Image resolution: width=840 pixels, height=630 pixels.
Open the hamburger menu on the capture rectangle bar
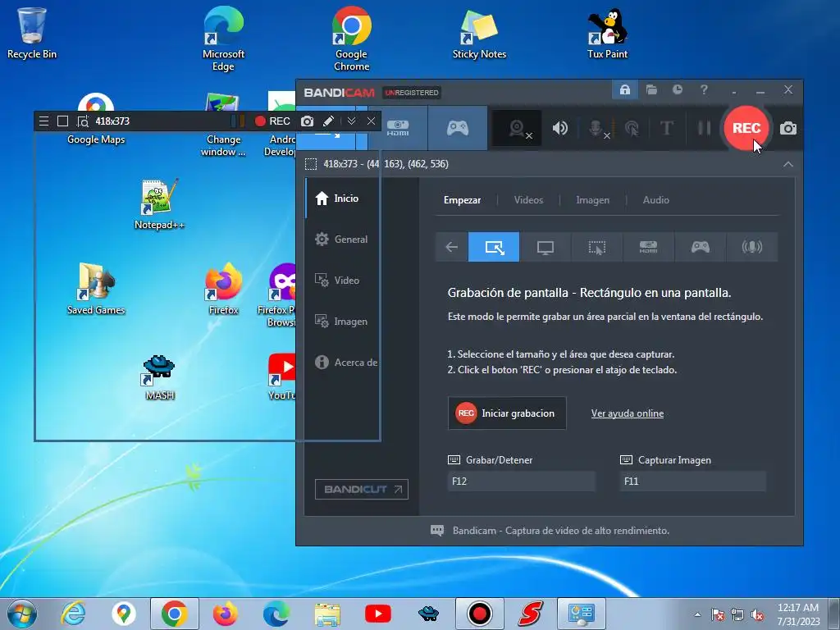(44, 121)
